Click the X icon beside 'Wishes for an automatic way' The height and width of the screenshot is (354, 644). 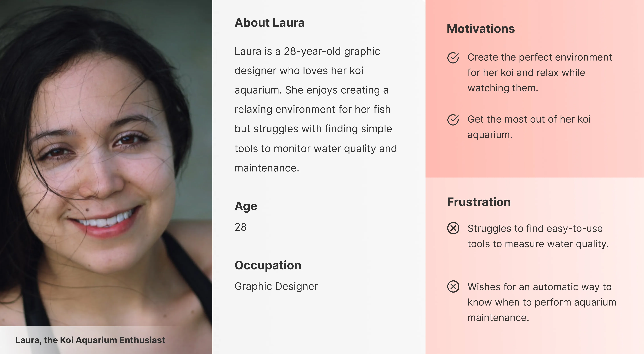453,286
